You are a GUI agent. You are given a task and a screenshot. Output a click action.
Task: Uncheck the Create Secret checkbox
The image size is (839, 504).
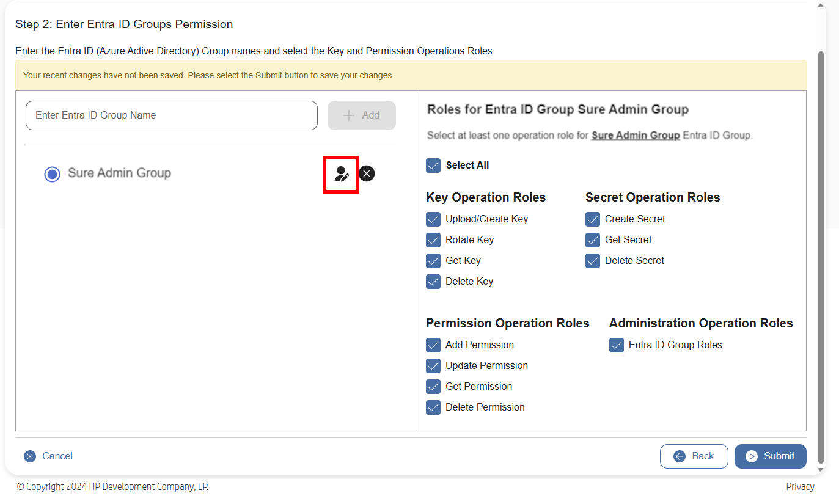pos(593,219)
